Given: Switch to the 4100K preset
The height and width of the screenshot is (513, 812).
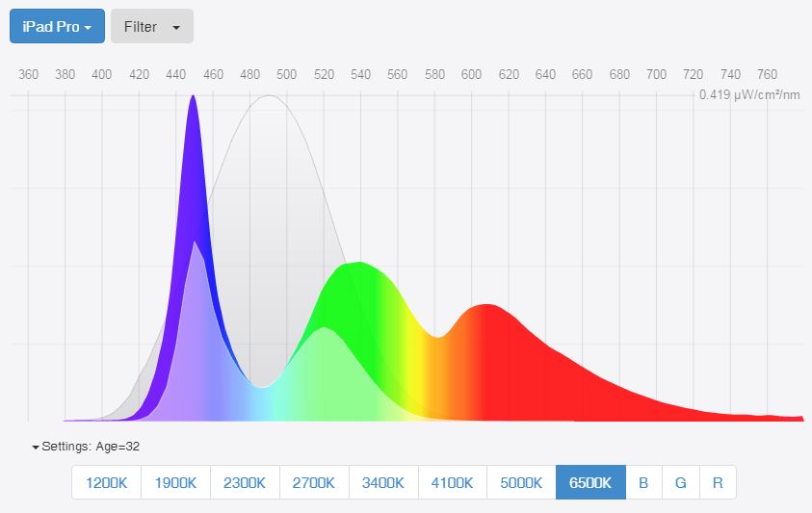Looking at the screenshot, I should (453, 483).
